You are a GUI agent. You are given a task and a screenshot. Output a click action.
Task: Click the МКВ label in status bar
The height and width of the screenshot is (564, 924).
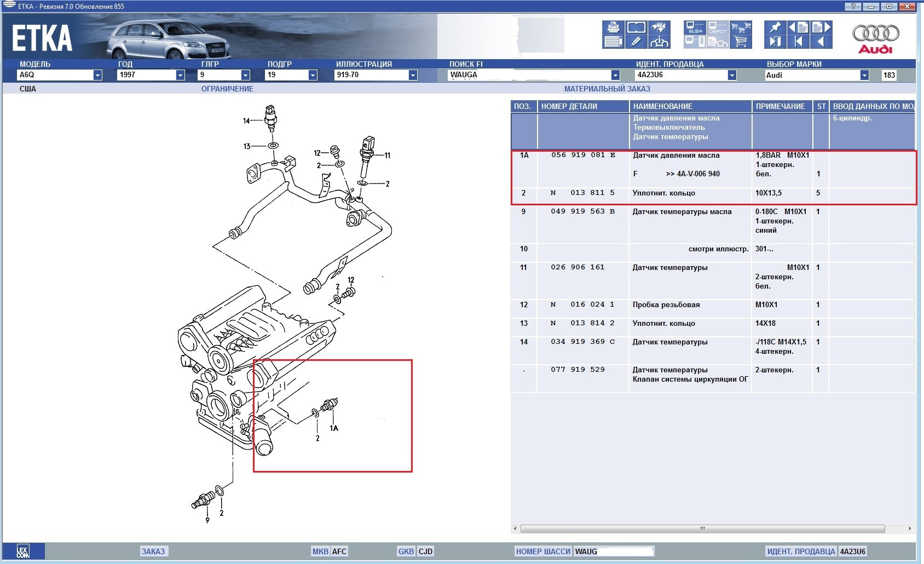pyautogui.click(x=320, y=551)
